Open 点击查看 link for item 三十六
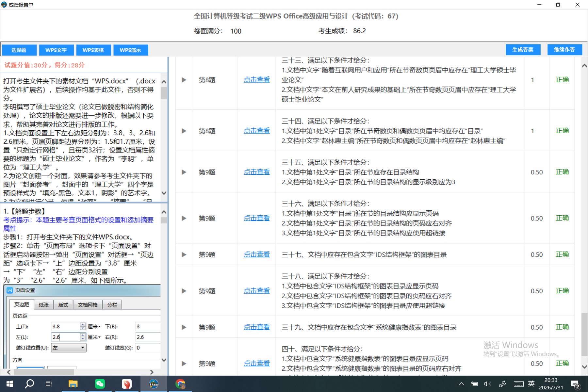The image size is (588, 392). (257, 218)
